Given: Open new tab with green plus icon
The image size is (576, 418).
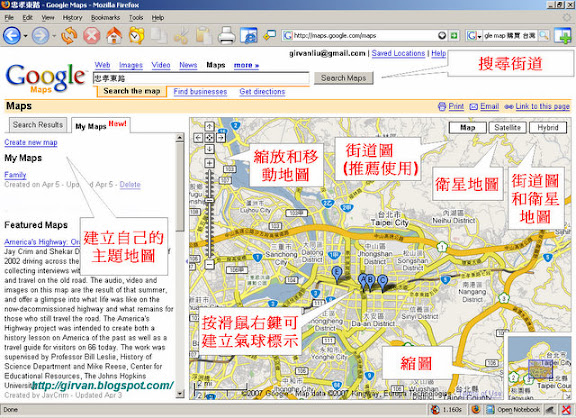Looking at the screenshot, I should [x=563, y=36].
